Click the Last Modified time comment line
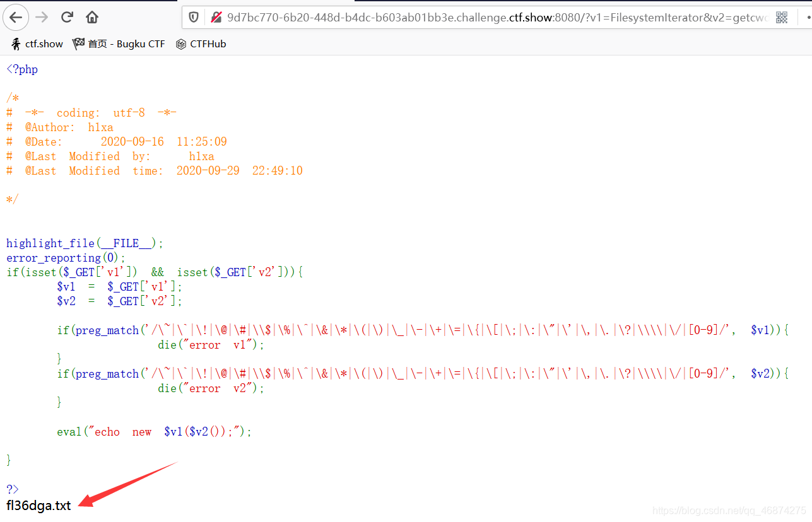Image resolution: width=812 pixels, height=522 pixels. (155, 171)
